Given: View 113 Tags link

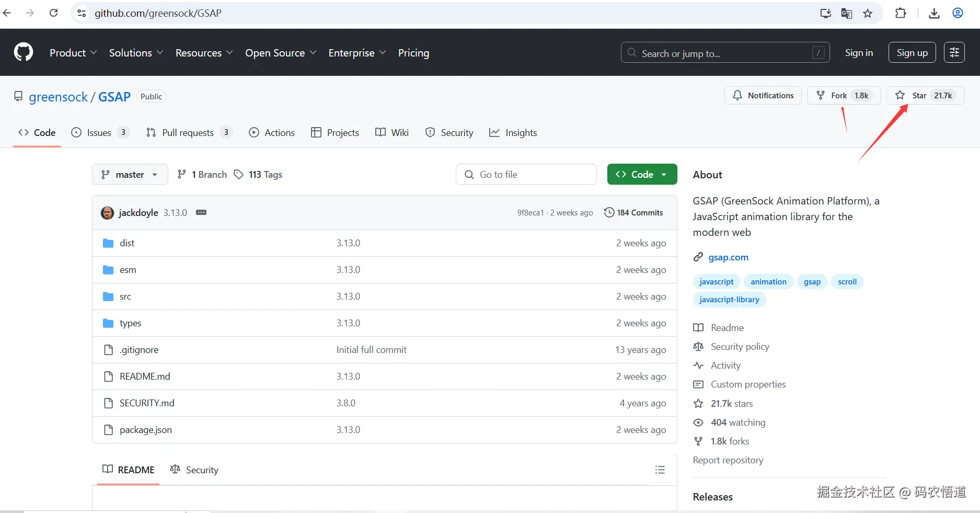Looking at the screenshot, I should click(258, 174).
